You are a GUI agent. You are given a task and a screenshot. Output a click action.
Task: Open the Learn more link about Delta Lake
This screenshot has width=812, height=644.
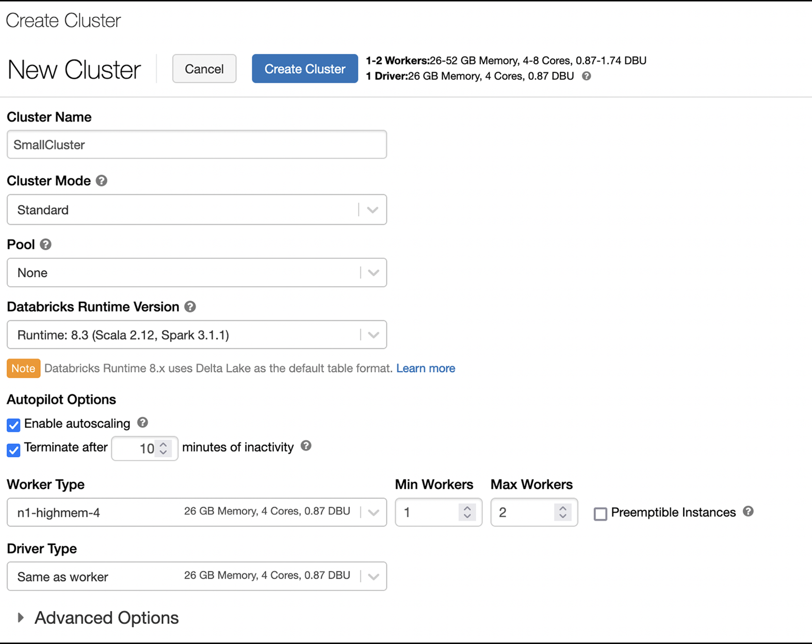point(425,368)
